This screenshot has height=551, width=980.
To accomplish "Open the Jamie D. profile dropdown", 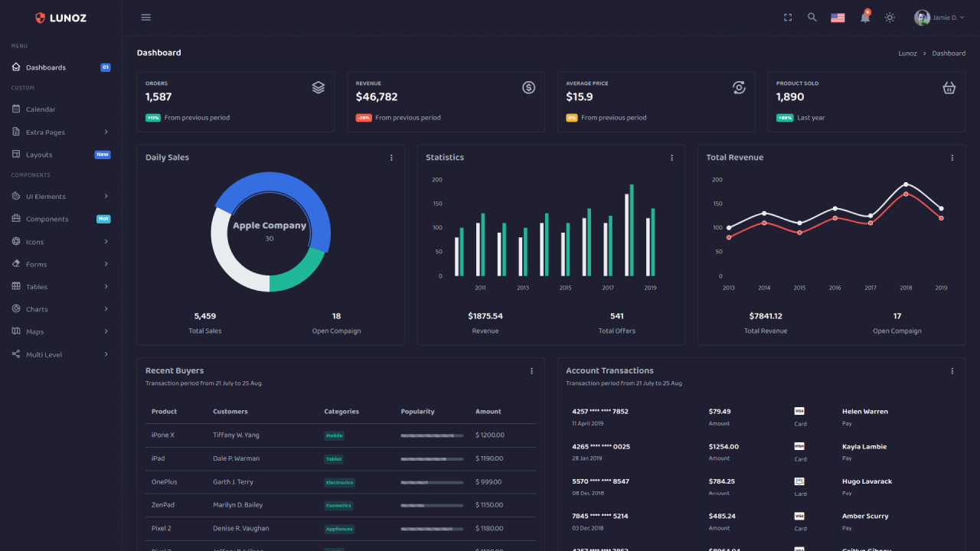I will [x=940, y=17].
